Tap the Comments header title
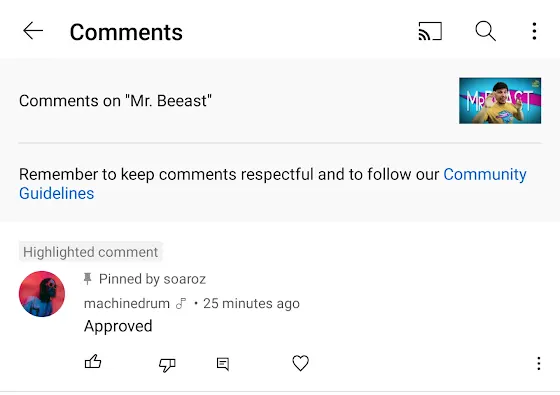The width and height of the screenshot is (560, 395). click(126, 32)
